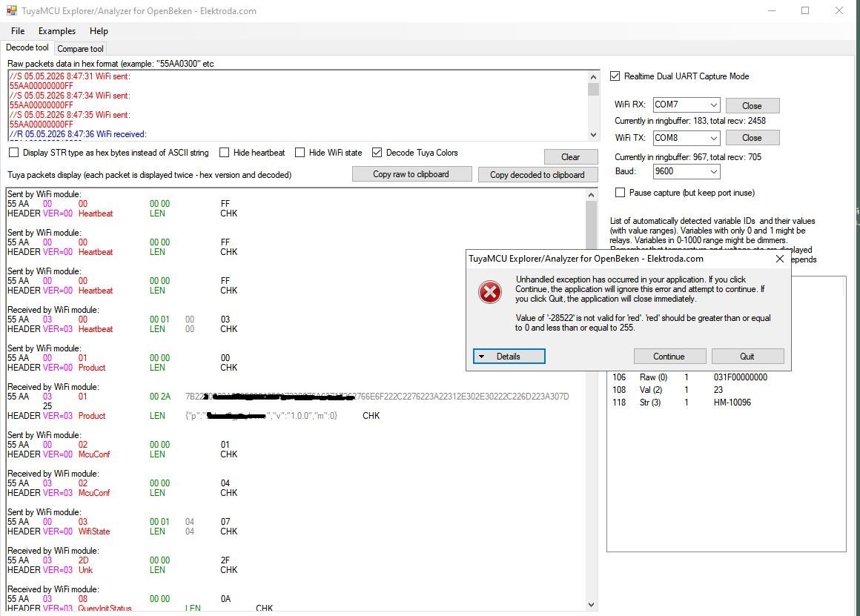This screenshot has width=860, height=616.
Task: Close the exception dialog with X
Action: coord(779,259)
